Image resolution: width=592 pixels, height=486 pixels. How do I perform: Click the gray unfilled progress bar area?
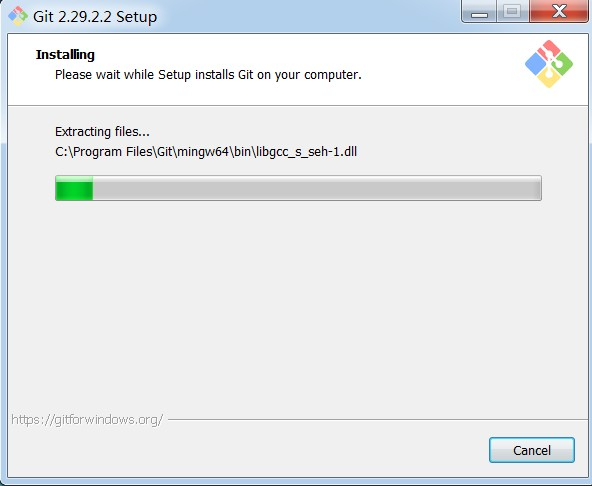point(317,188)
